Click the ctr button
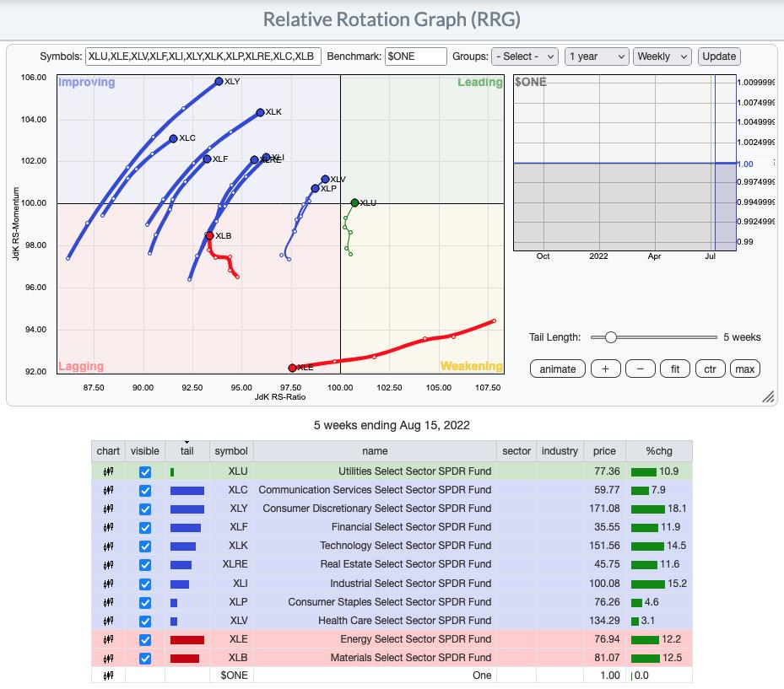Viewport: 784px width, 689px height. click(x=710, y=369)
